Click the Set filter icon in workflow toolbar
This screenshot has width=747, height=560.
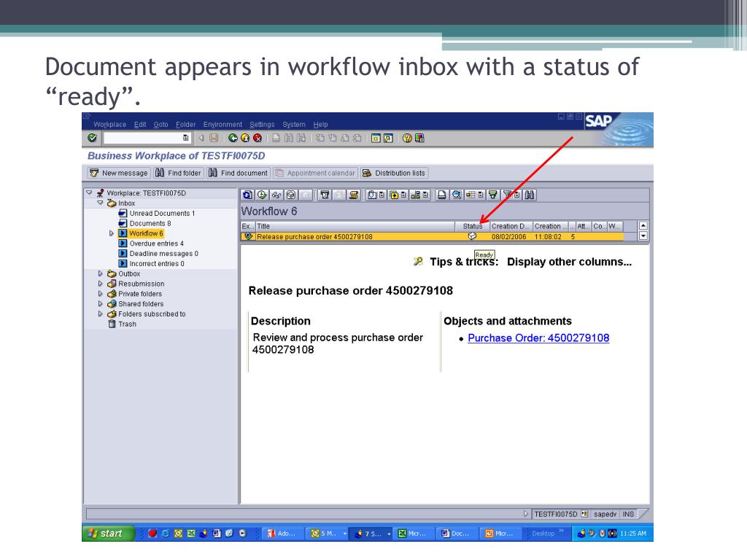(x=508, y=195)
